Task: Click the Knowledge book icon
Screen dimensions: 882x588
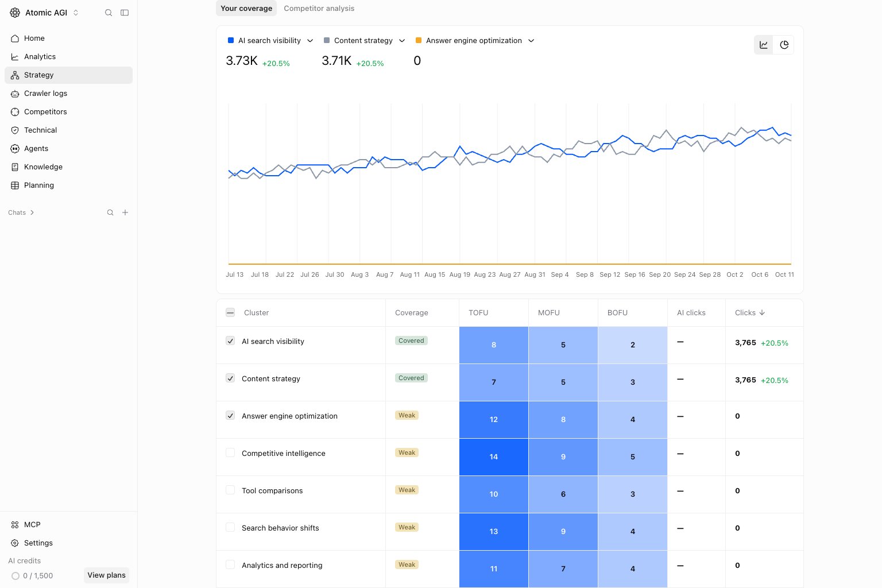Action: tap(15, 167)
